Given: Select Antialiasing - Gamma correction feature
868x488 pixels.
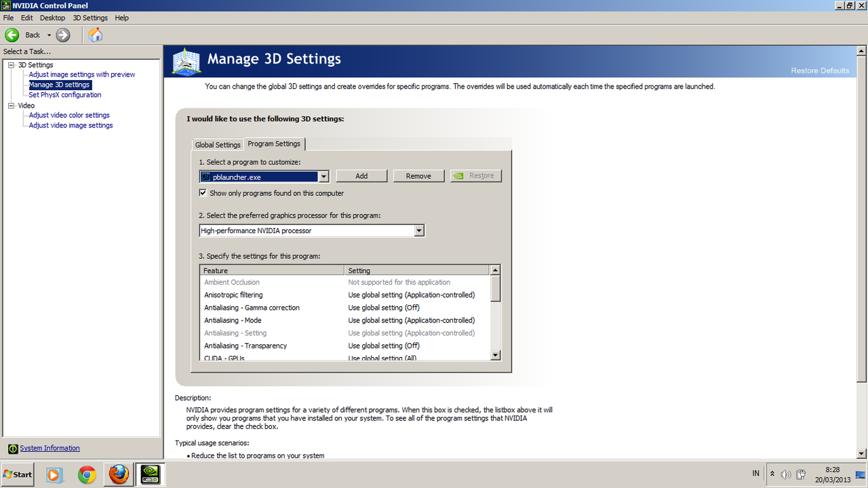Looking at the screenshot, I should [x=252, y=308].
